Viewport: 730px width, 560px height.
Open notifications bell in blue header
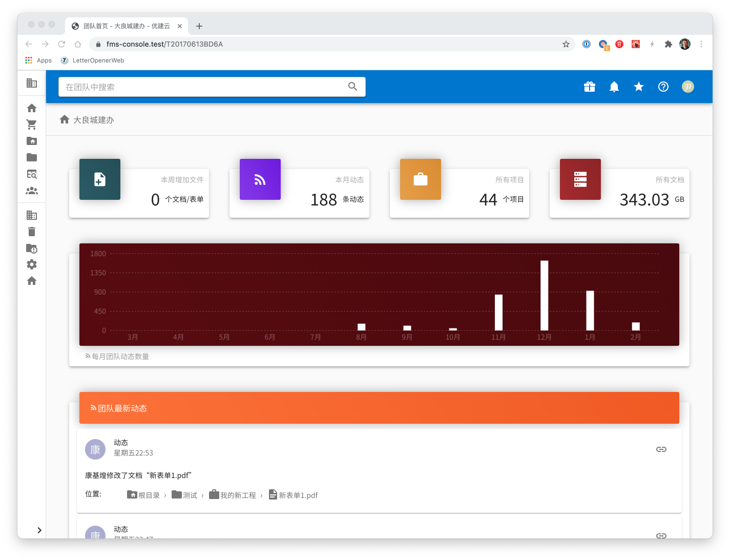pos(614,87)
